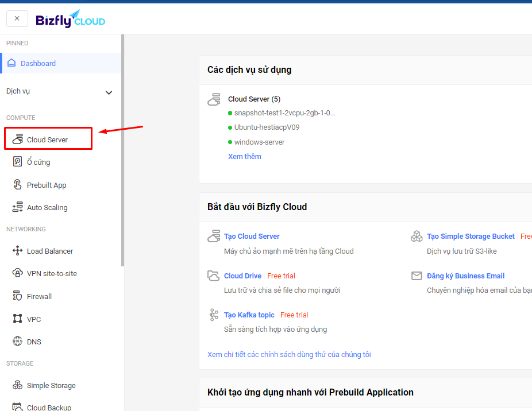Click the Máy chủ ảo mạnh mẽ description
Screen dimensions: 532x411
[x=289, y=251]
